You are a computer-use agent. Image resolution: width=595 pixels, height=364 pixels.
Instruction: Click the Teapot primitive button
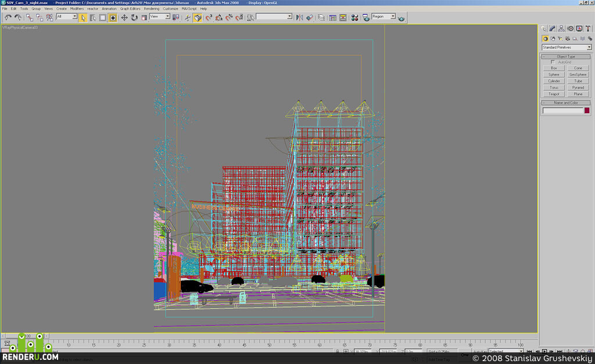[554, 93]
